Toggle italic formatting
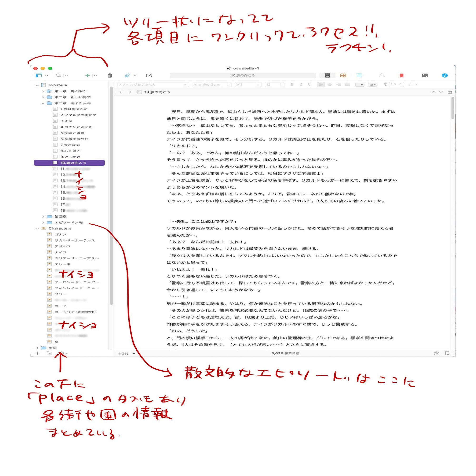Viewport: 476px width, 476px height. [x=301, y=84]
